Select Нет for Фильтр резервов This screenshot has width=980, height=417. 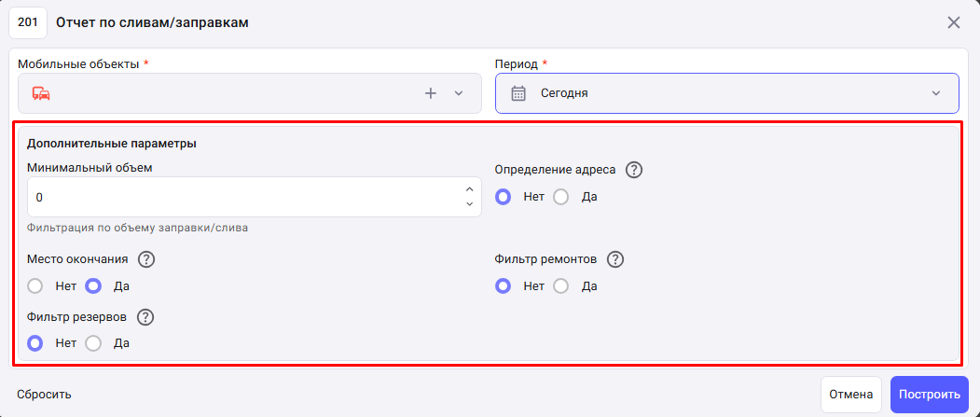(35, 343)
